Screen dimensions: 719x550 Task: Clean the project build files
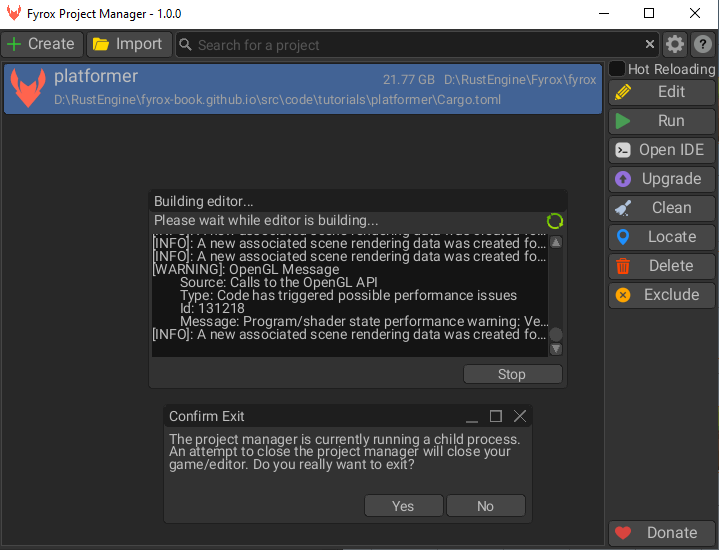(x=662, y=208)
